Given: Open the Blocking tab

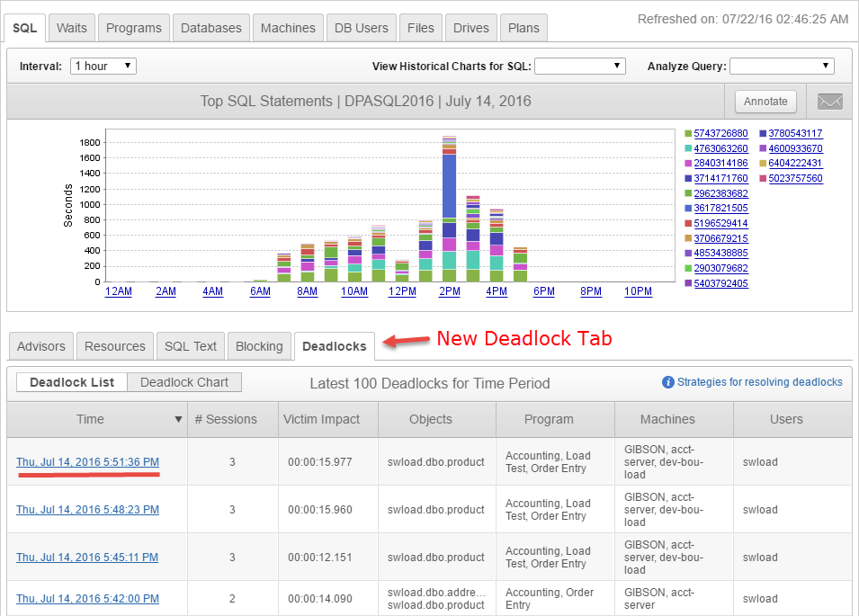Looking at the screenshot, I should pyautogui.click(x=259, y=346).
